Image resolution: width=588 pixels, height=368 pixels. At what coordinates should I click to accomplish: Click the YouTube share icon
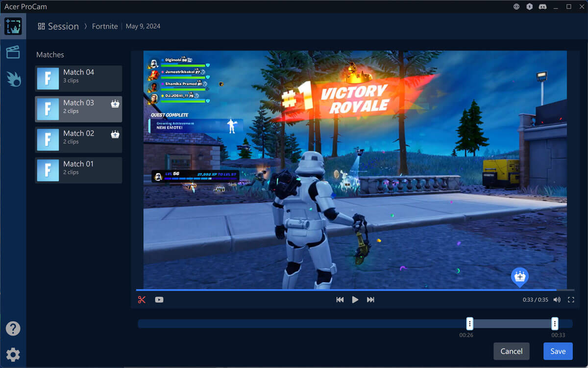(x=159, y=300)
